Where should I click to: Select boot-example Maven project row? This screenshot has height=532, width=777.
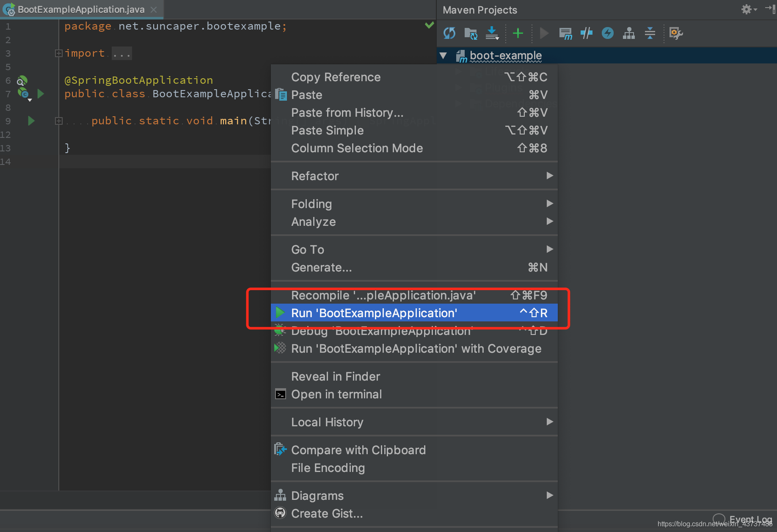607,55
